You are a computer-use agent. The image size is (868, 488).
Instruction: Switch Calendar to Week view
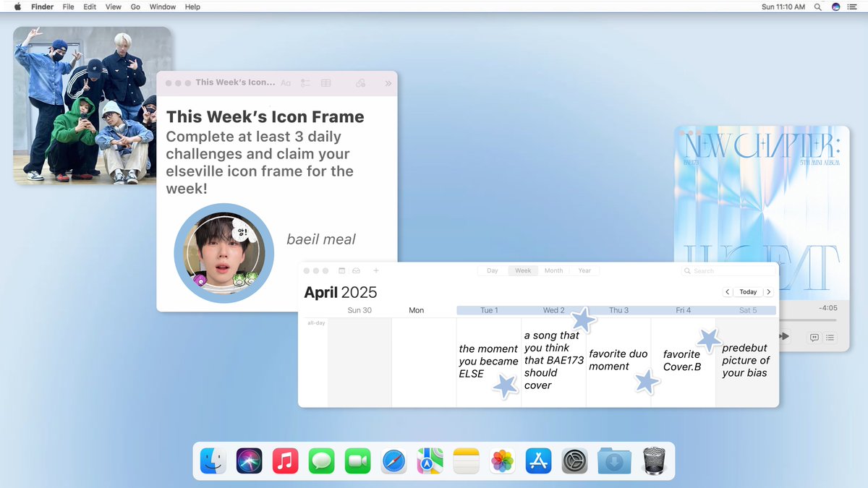tap(523, 270)
